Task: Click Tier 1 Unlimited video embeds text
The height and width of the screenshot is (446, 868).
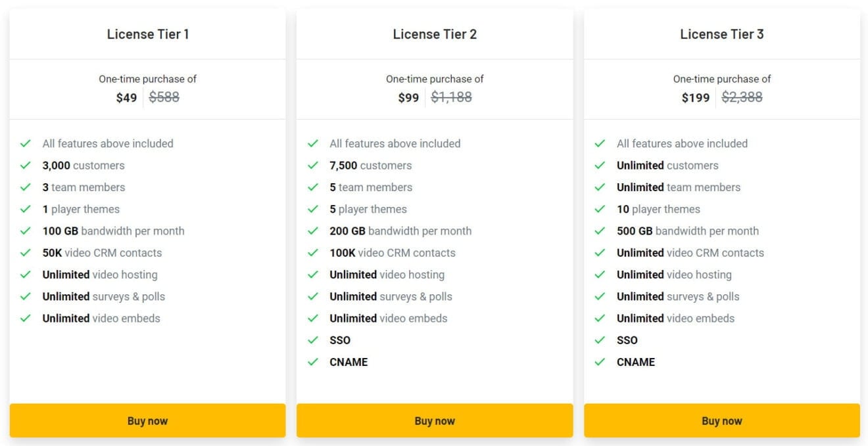Action: [x=101, y=319]
